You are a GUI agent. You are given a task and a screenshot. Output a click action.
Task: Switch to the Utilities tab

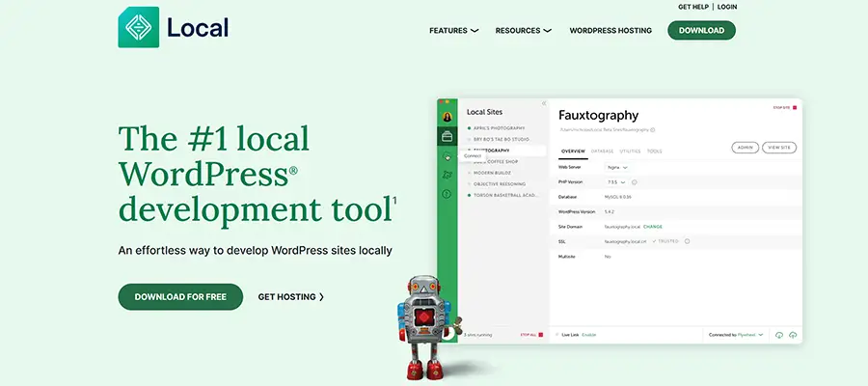tap(630, 152)
